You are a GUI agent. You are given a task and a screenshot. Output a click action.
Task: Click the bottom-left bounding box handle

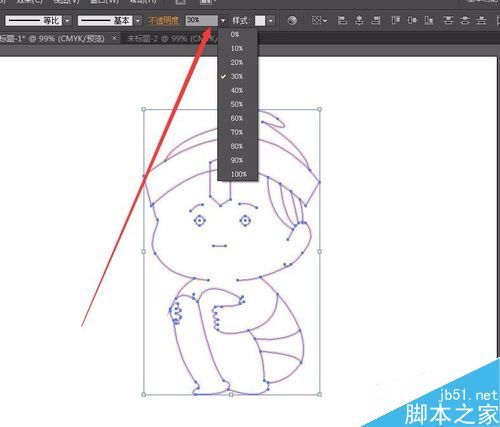tap(144, 394)
